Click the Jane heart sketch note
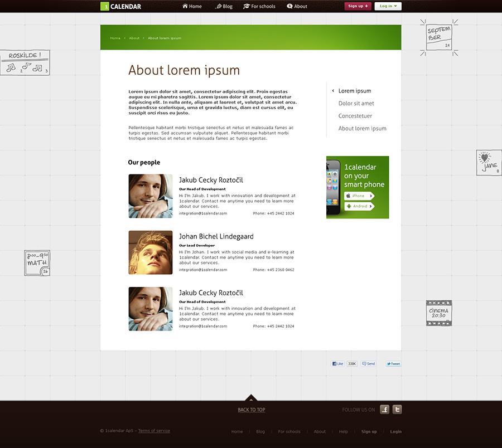Viewport: 502px width, 448px height. click(489, 163)
